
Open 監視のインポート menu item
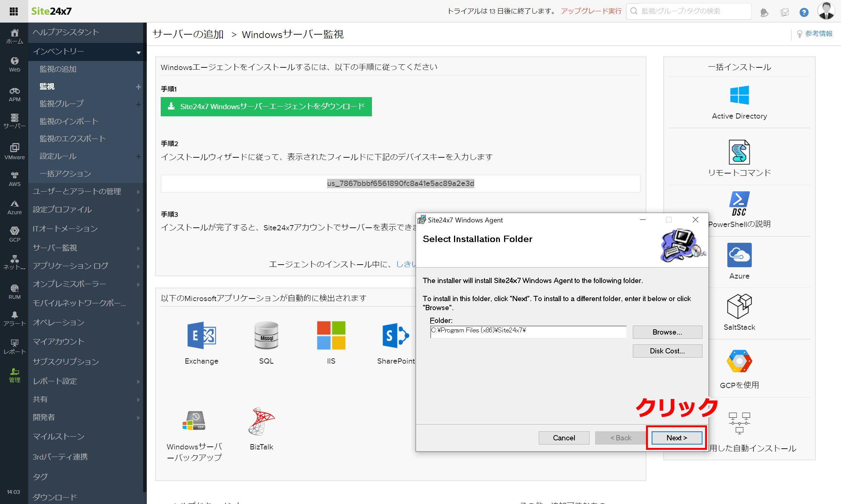tap(69, 121)
